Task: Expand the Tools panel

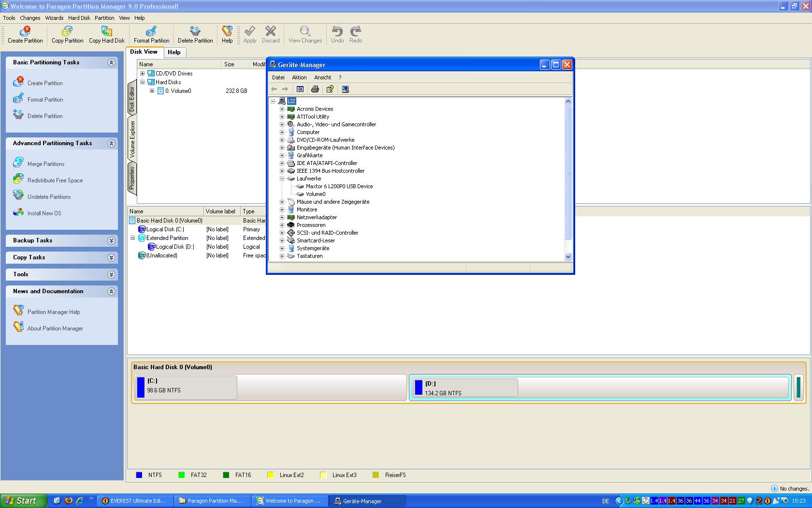Action: pos(111,274)
